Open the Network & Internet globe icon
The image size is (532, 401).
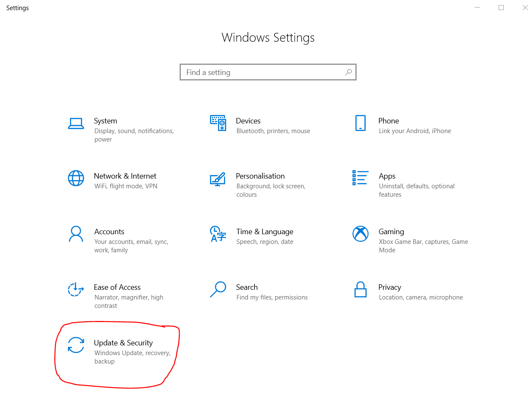(76, 178)
